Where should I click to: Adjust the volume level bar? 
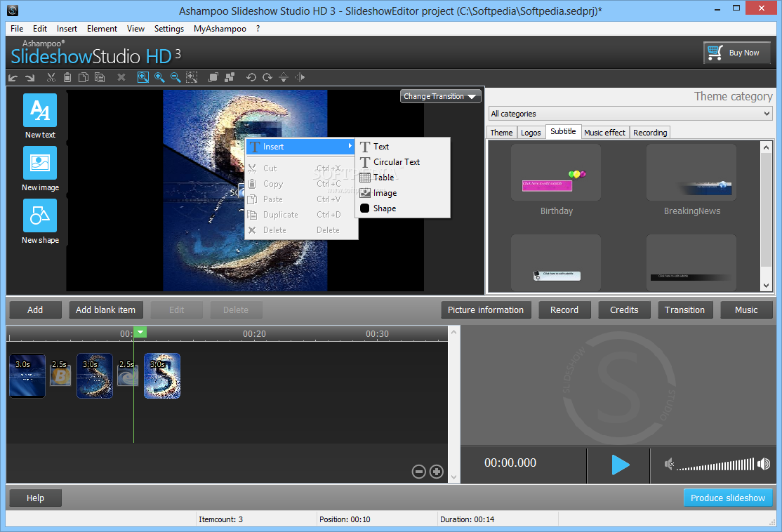715,464
